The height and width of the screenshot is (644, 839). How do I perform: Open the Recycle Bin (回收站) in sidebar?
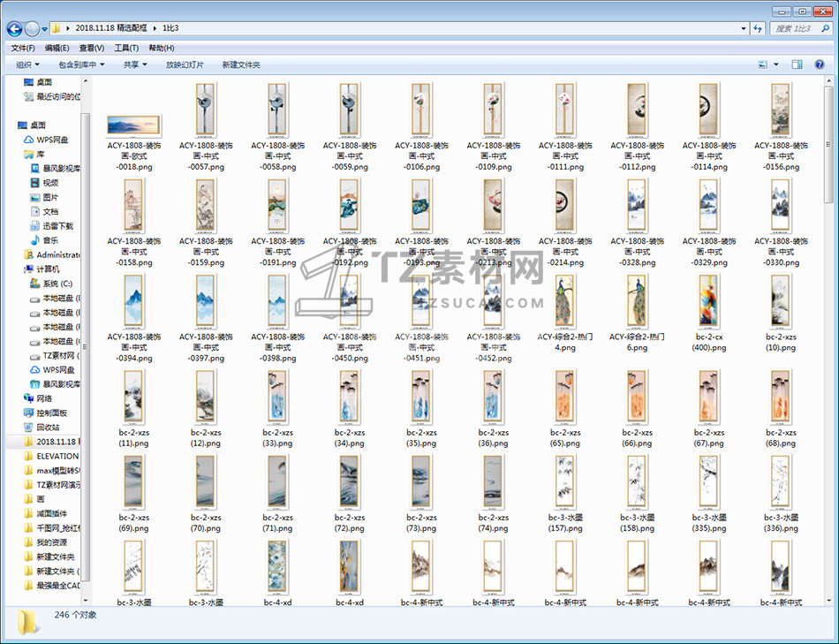48,427
